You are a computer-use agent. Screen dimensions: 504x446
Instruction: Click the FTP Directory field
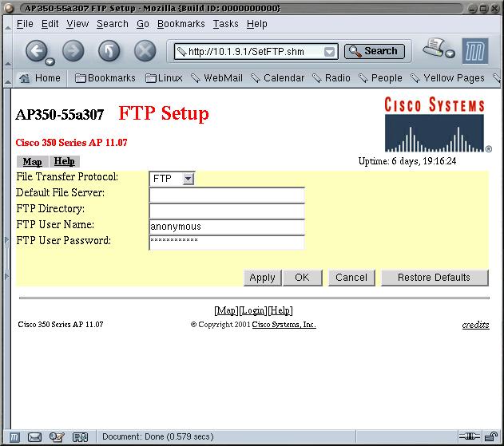tap(227, 211)
